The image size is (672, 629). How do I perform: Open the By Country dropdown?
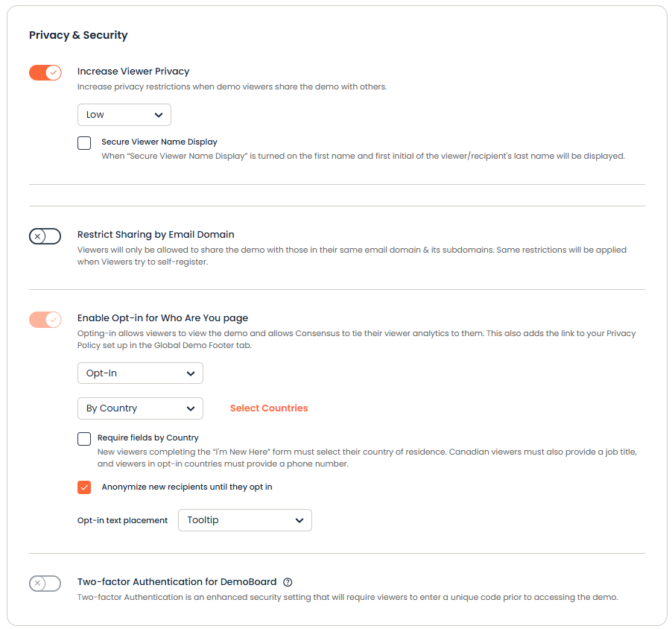pos(139,408)
